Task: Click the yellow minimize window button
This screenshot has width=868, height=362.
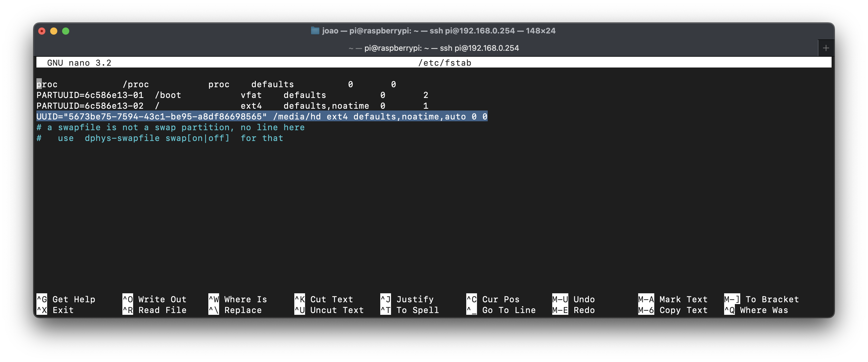Action: pyautogui.click(x=53, y=31)
